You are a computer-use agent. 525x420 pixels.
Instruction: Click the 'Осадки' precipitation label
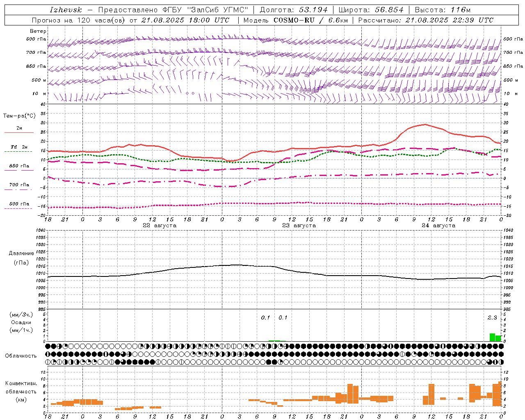click(21, 322)
